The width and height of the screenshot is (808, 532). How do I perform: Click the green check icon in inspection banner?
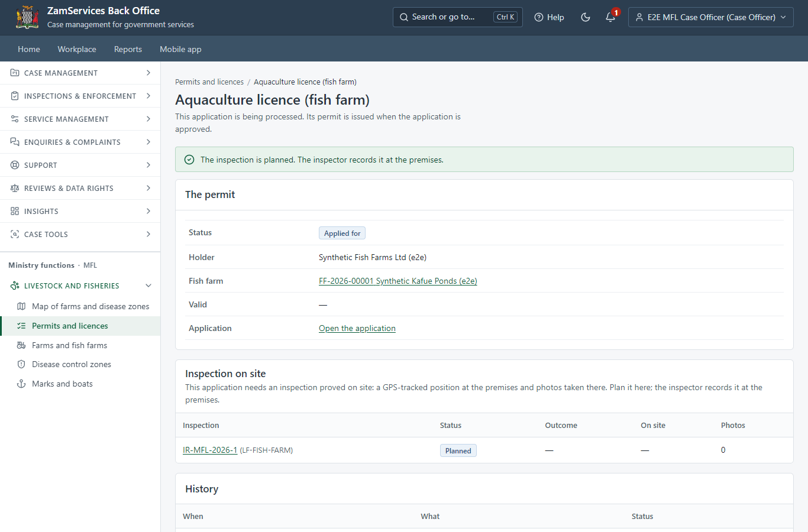click(189, 160)
